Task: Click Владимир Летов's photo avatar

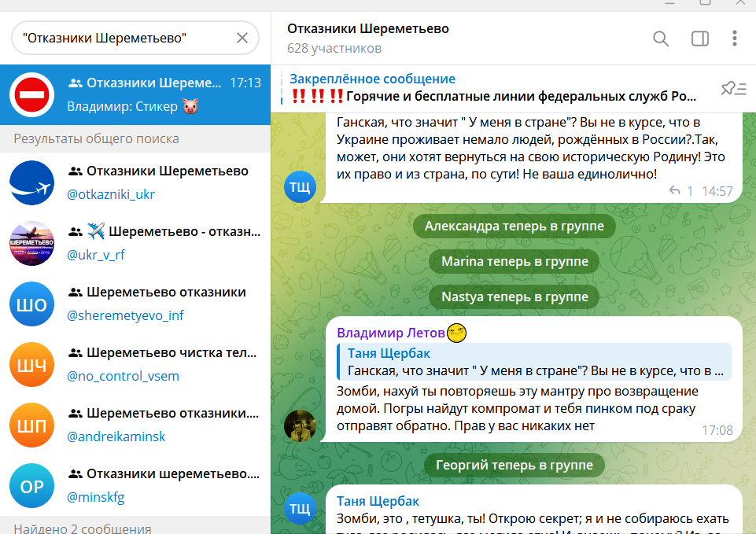Action: (300, 425)
